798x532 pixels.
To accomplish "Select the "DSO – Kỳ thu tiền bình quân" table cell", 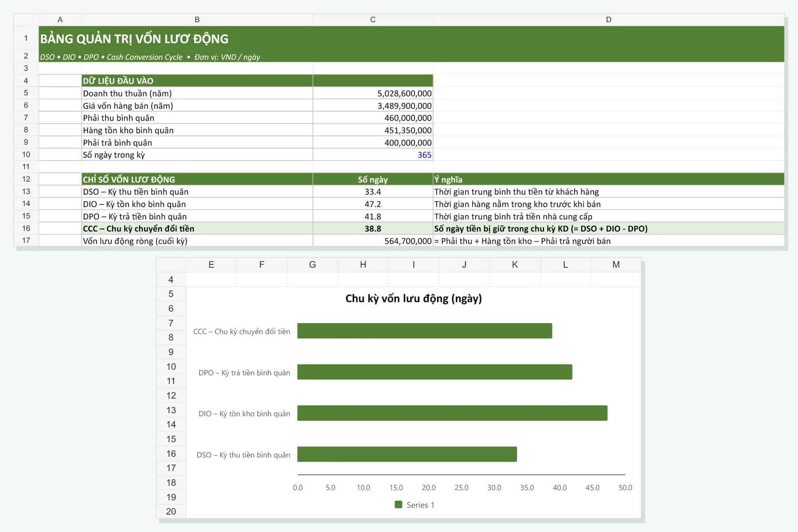I will pos(197,192).
